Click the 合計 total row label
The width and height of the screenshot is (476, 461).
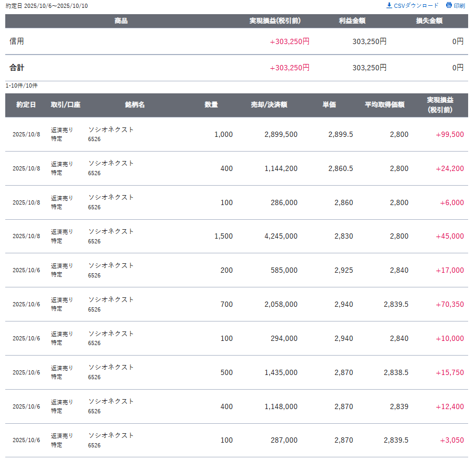pos(17,68)
